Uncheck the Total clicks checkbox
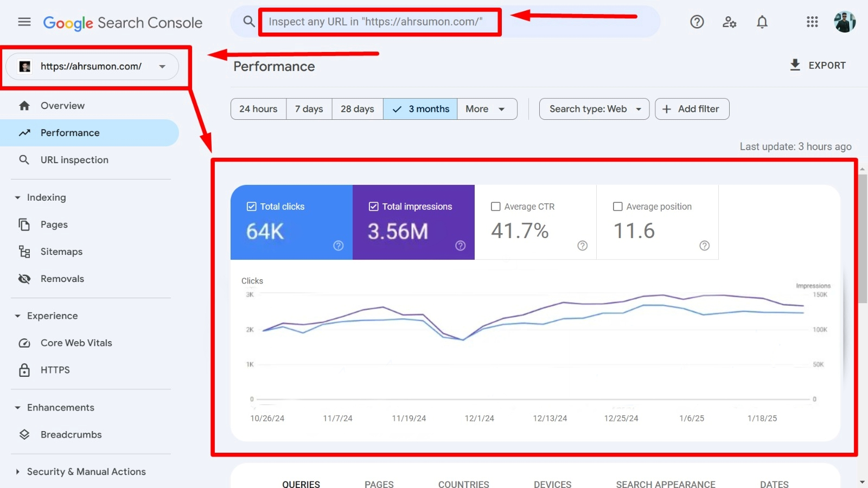The width and height of the screenshot is (868, 488). pos(252,207)
